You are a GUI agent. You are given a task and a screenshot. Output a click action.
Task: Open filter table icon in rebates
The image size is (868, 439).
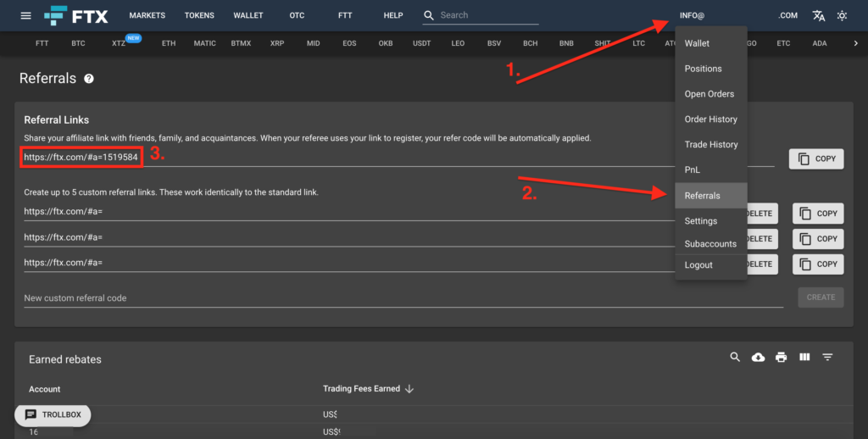pyautogui.click(x=827, y=357)
